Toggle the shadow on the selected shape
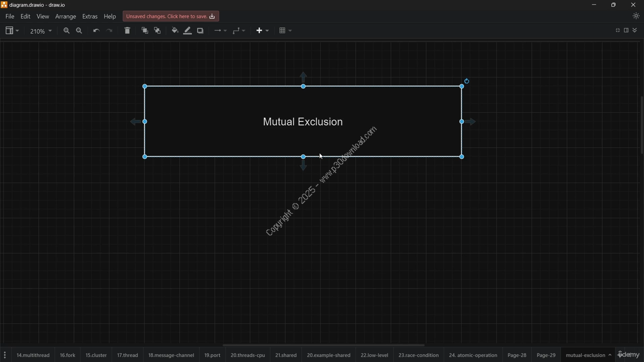 point(200,31)
